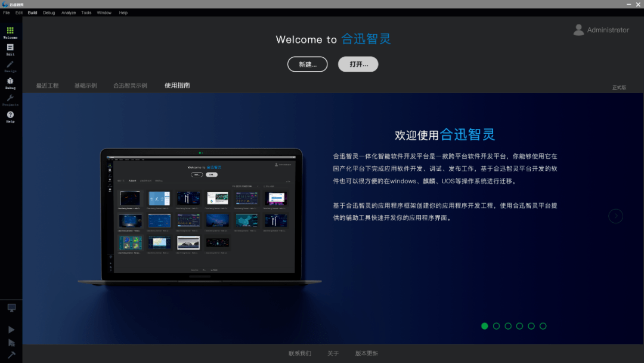Click the laptop preview image
The height and width of the screenshot is (363, 644).
(x=200, y=217)
